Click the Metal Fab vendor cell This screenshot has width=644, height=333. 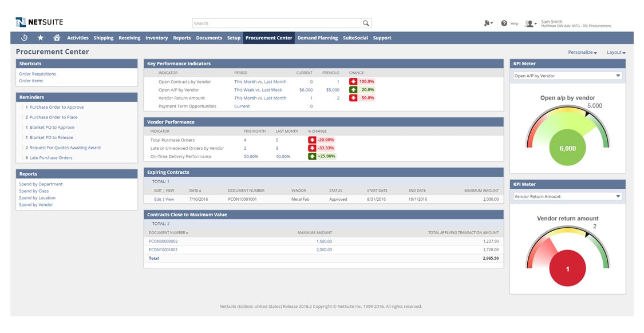click(x=300, y=199)
